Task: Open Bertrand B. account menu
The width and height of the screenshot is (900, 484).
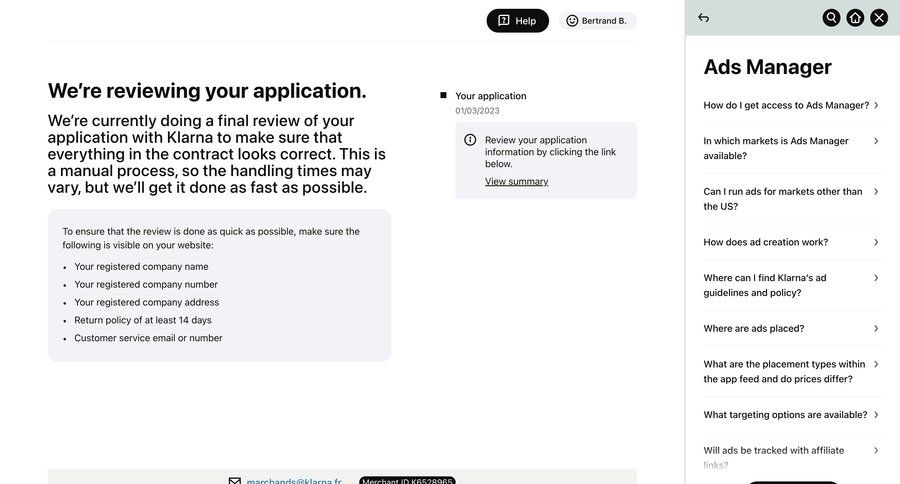Action: (x=597, y=21)
